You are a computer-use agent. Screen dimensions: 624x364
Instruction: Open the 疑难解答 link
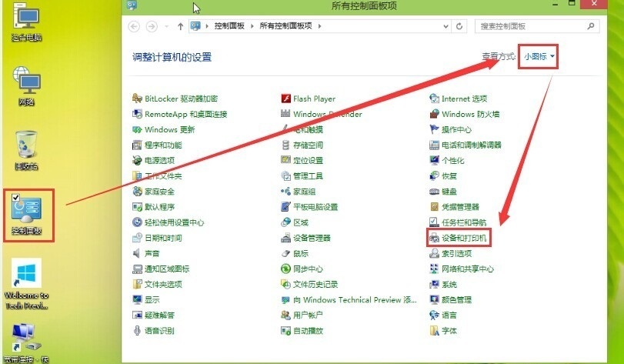click(x=159, y=316)
